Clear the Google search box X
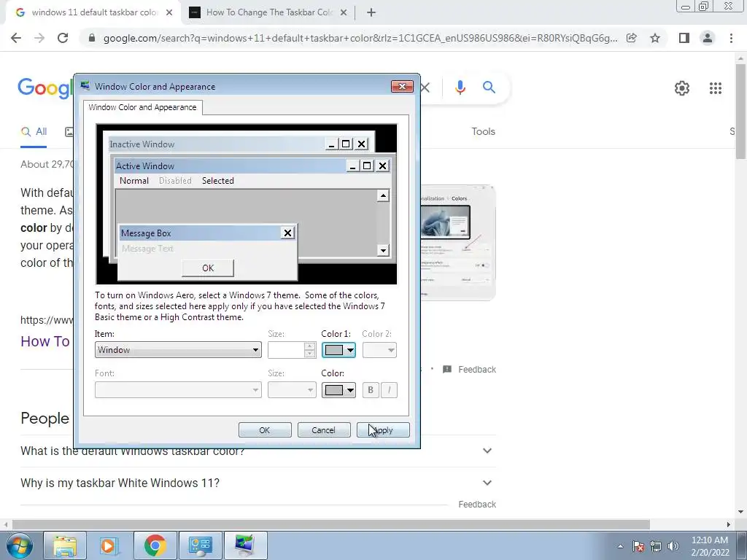747x560 pixels. [x=425, y=87]
